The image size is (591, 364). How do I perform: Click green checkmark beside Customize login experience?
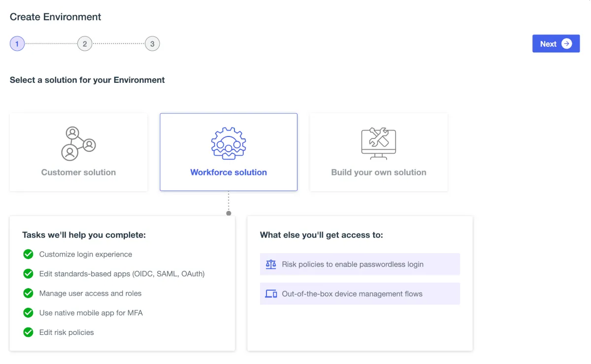point(29,254)
